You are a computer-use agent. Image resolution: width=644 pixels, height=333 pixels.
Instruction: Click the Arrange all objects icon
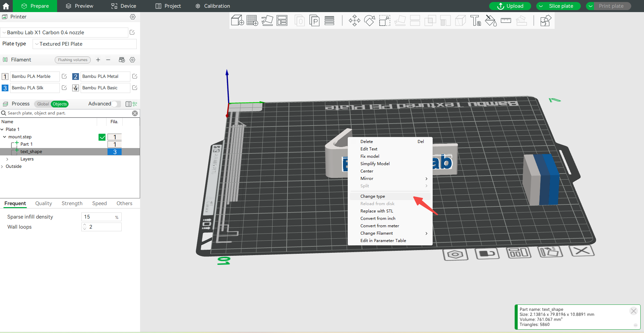[282, 20]
